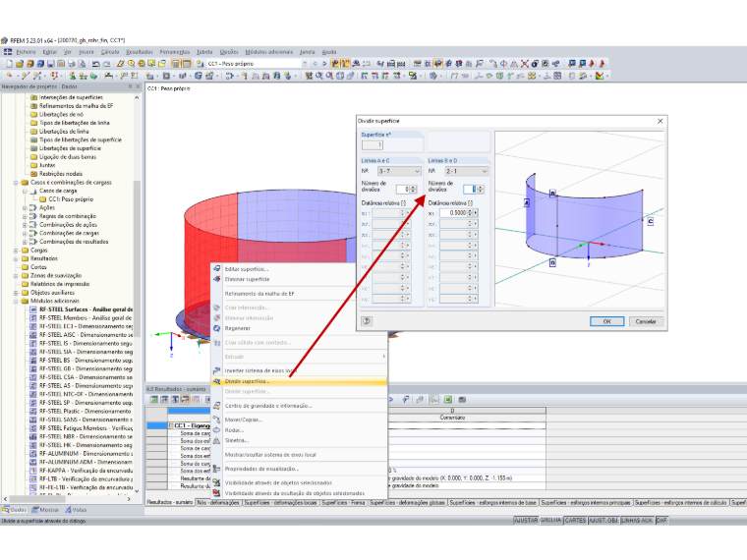Open the Ficheiro menu

pos(26,52)
